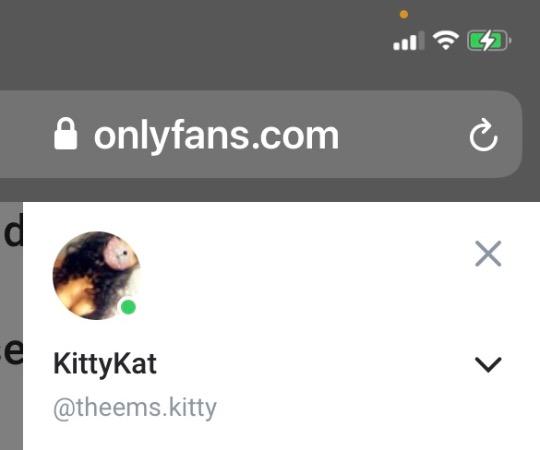Image resolution: width=540 pixels, height=450 pixels.
Task: Tap the padlock security icon
Action: [x=65, y=134]
